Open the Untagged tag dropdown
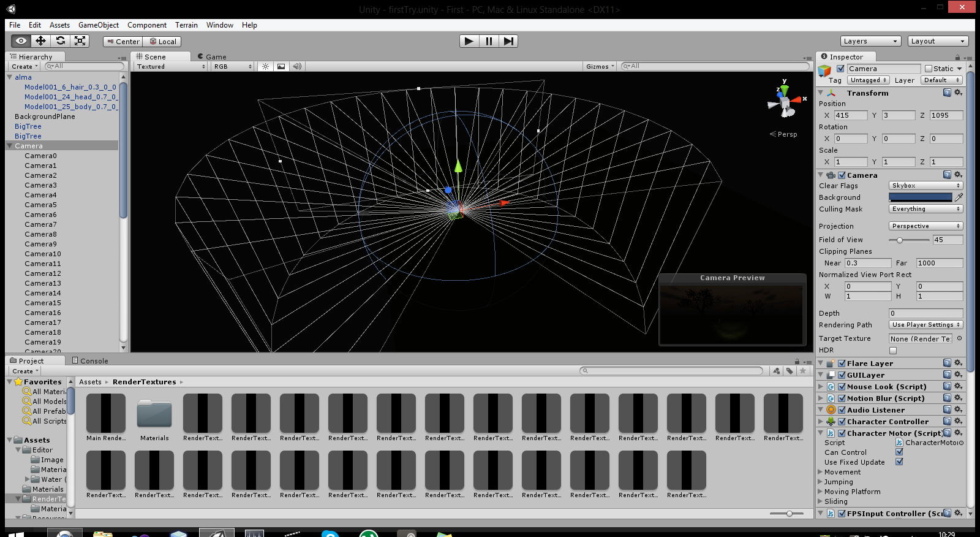The height and width of the screenshot is (537, 980). tap(869, 80)
